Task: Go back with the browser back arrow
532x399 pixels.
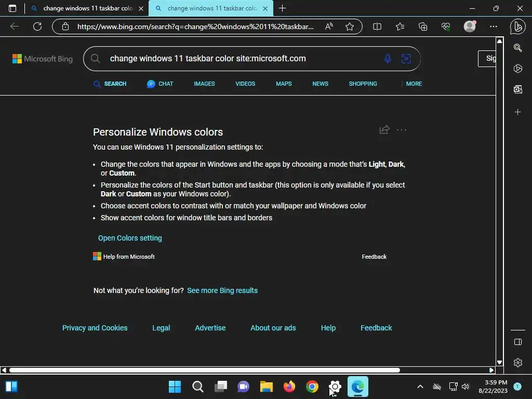Action: point(15,26)
